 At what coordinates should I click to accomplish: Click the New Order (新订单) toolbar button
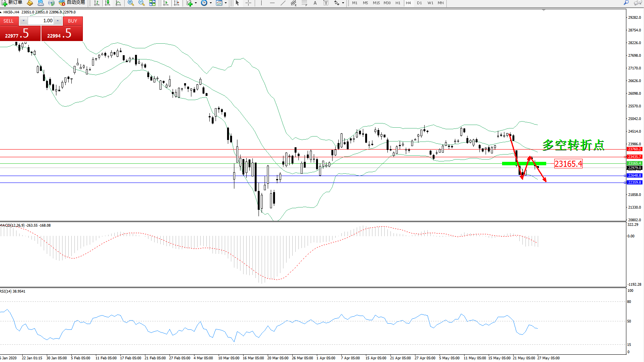[x=12, y=3]
